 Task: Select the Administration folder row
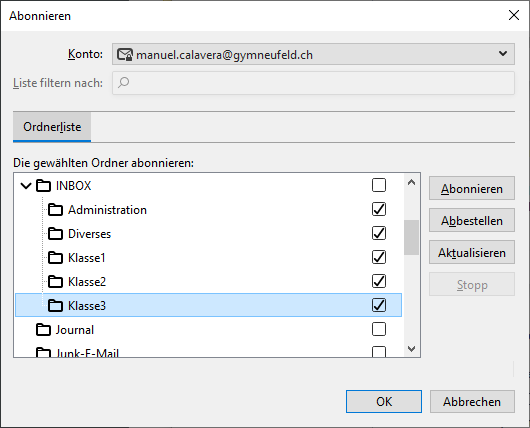point(209,210)
